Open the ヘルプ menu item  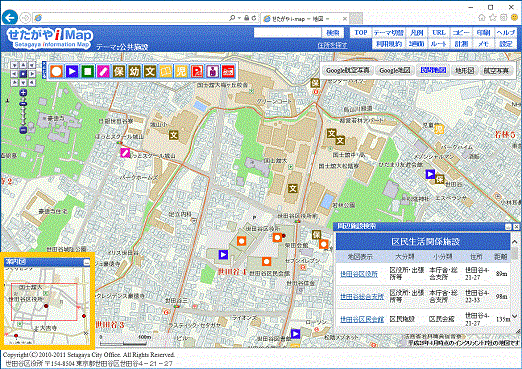click(x=506, y=33)
